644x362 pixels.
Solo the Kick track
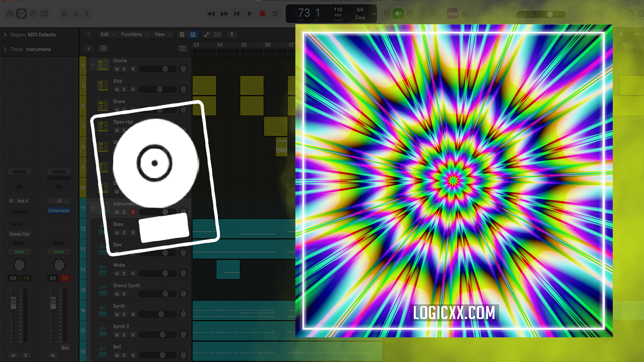click(124, 89)
